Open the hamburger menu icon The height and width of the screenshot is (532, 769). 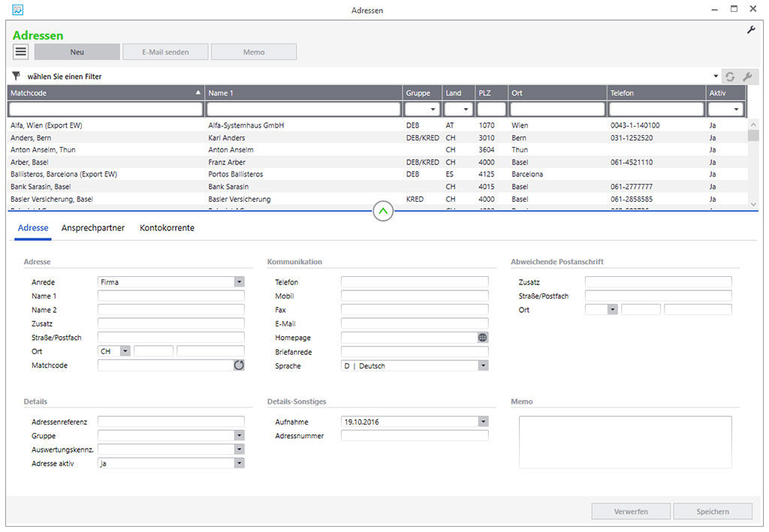(x=20, y=52)
